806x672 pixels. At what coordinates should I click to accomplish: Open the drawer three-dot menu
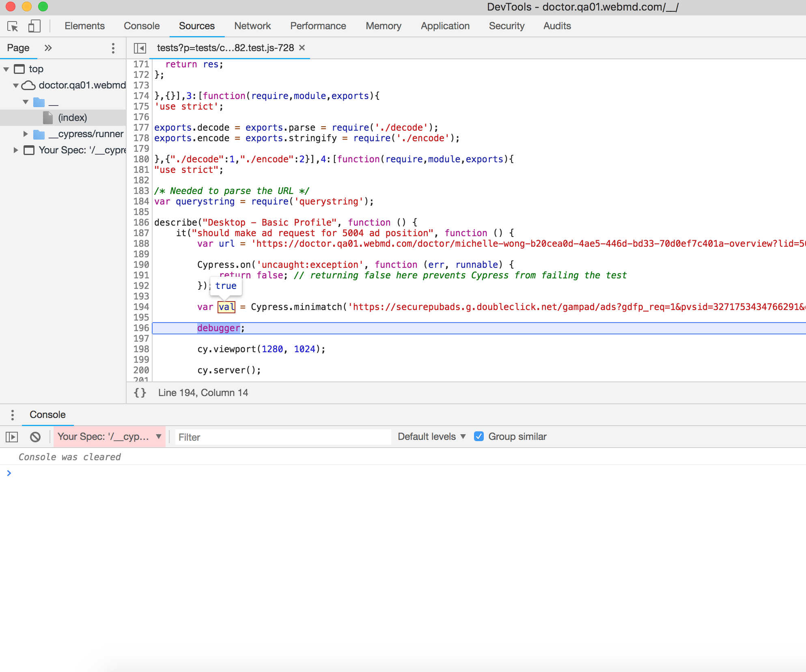[13, 415]
